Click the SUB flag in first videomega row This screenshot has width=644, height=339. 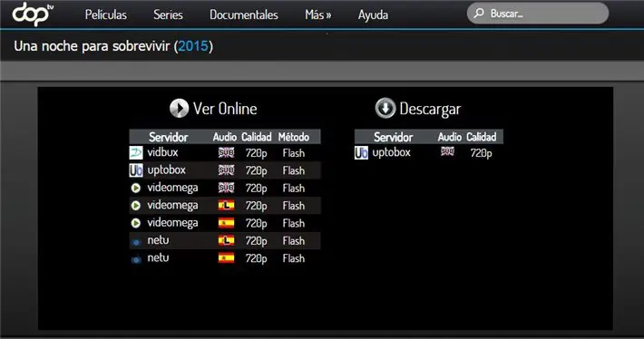tap(226, 188)
